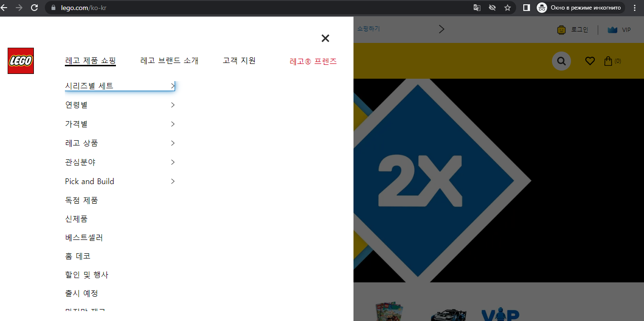644x321 pixels.
Task: Open the 신제품 menu item
Action: 76,219
